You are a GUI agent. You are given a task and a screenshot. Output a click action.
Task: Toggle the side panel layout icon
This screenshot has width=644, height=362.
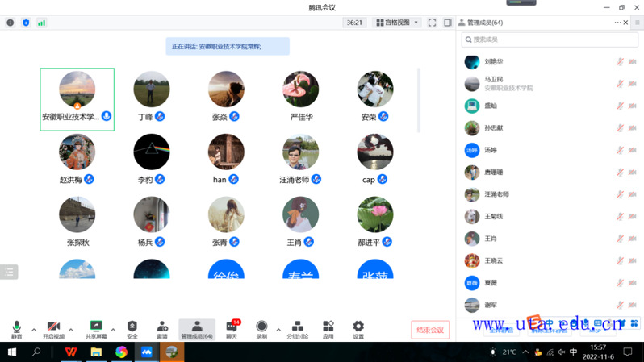coord(448,23)
